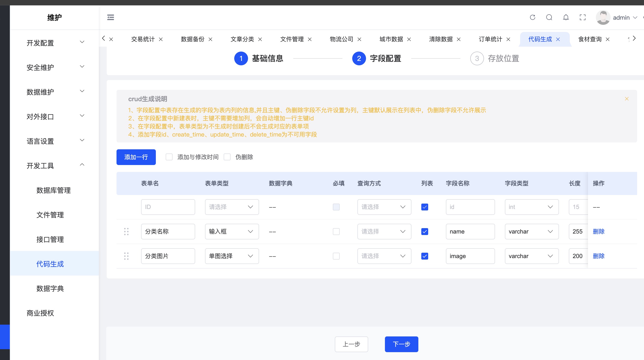
Task: Click the admin avatar picture
Action: tap(603, 17)
